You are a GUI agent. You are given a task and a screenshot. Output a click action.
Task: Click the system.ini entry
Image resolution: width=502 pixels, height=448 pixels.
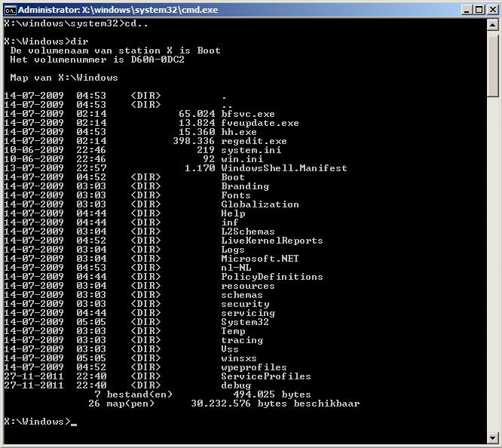tap(251, 150)
